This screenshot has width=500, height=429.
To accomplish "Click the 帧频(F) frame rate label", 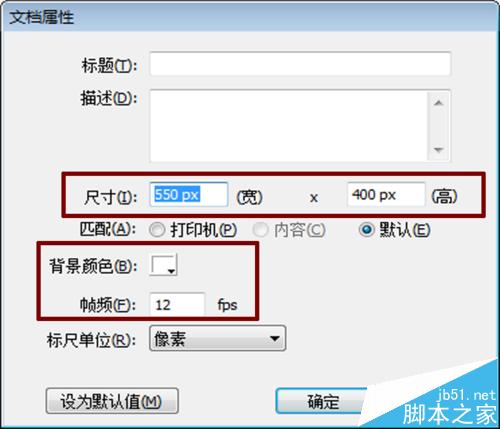I will pos(108,304).
